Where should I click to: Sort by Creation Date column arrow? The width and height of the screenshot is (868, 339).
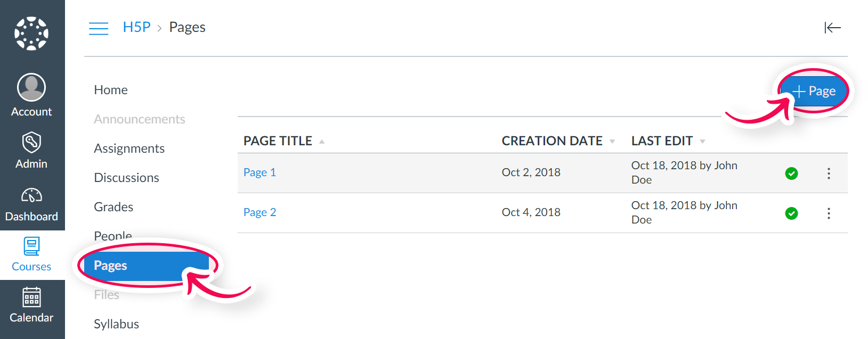click(x=612, y=142)
